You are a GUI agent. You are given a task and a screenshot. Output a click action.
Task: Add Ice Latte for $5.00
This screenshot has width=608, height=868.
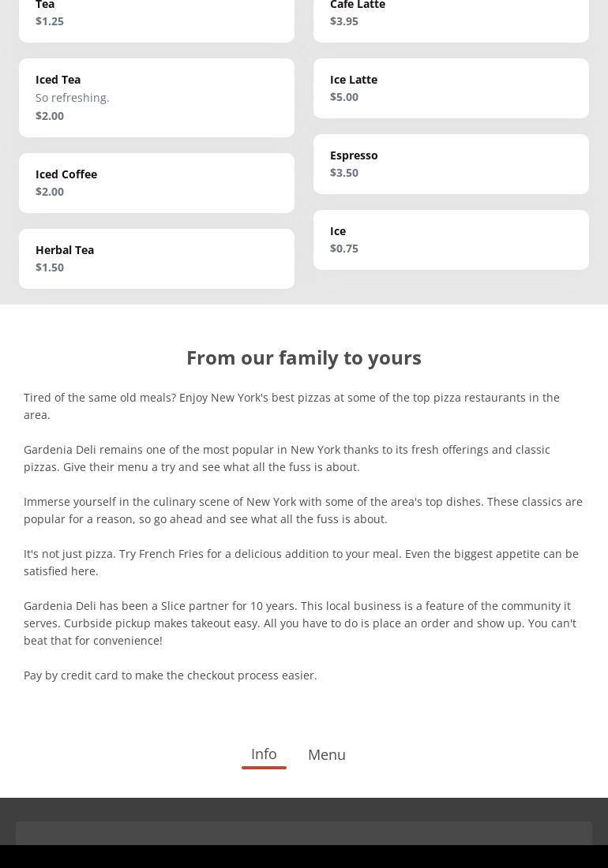coord(451,88)
